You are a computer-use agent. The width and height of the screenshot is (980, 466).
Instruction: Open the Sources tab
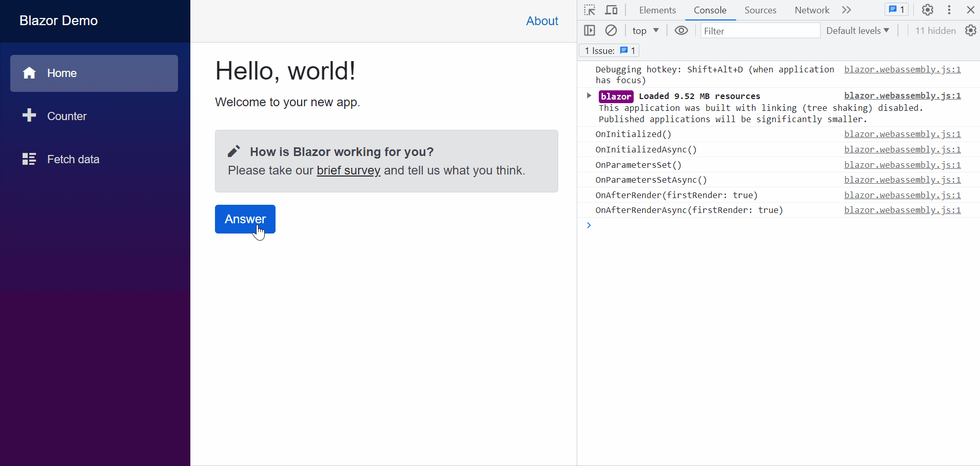point(759,10)
